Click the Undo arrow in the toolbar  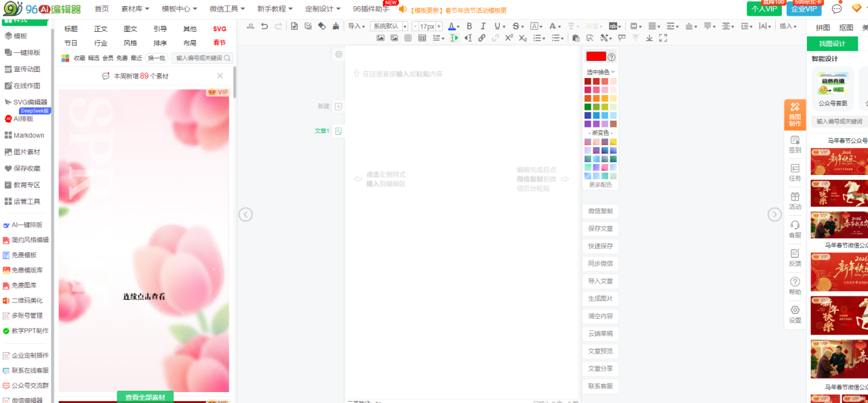(x=264, y=26)
